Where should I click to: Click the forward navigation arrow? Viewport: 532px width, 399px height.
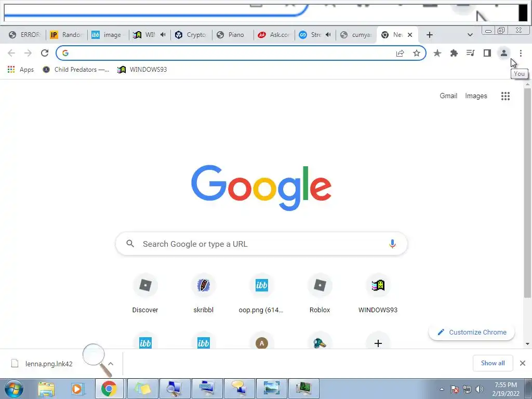tap(28, 53)
